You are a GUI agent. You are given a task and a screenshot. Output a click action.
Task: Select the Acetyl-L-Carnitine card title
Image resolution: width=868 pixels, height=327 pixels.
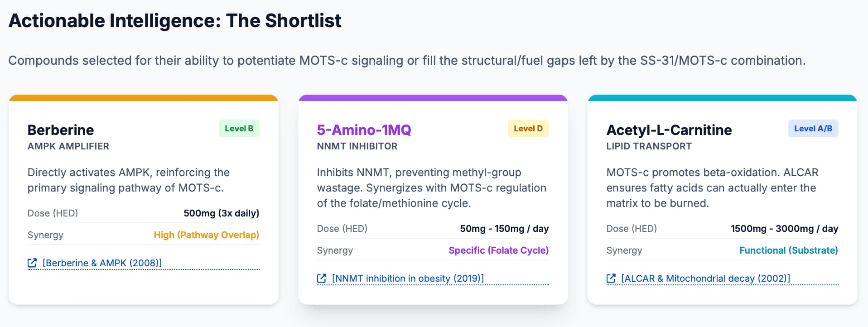[x=669, y=130]
